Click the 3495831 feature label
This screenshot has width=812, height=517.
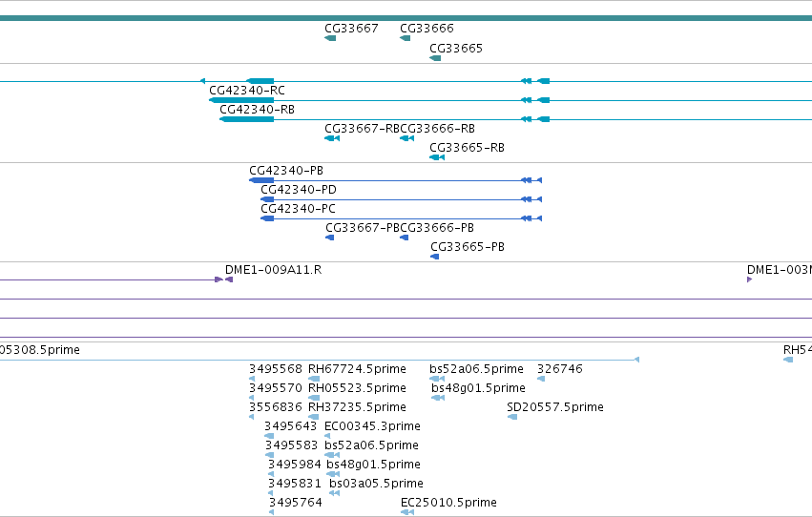tap(294, 485)
